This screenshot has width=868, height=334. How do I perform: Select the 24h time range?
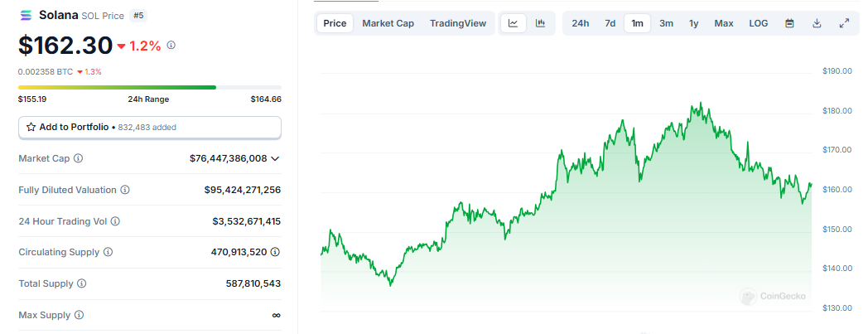pyautogui.click(x=581, y=23)
